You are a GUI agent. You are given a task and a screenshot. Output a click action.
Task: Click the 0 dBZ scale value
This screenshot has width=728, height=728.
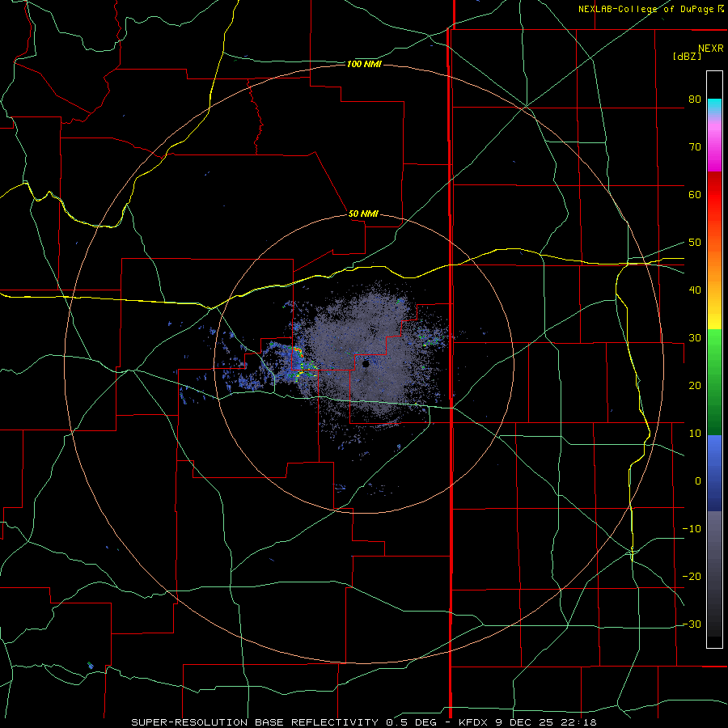point(698,481)
